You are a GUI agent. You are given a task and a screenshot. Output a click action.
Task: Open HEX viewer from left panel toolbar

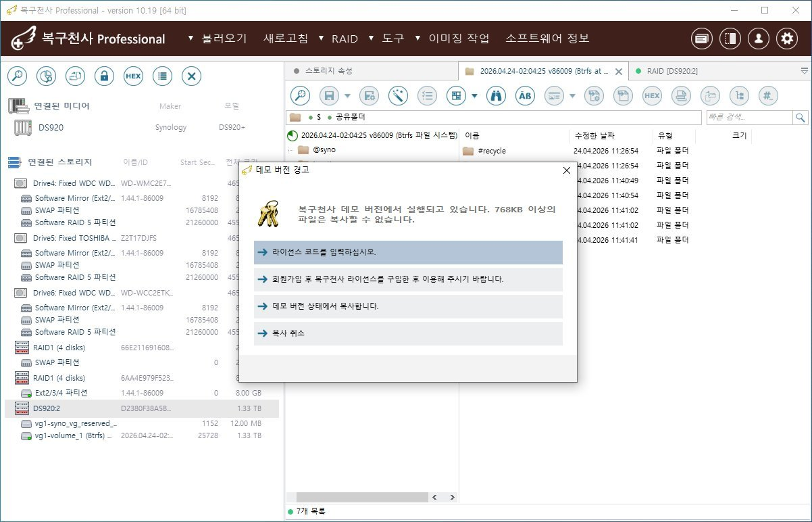point(133,76)
